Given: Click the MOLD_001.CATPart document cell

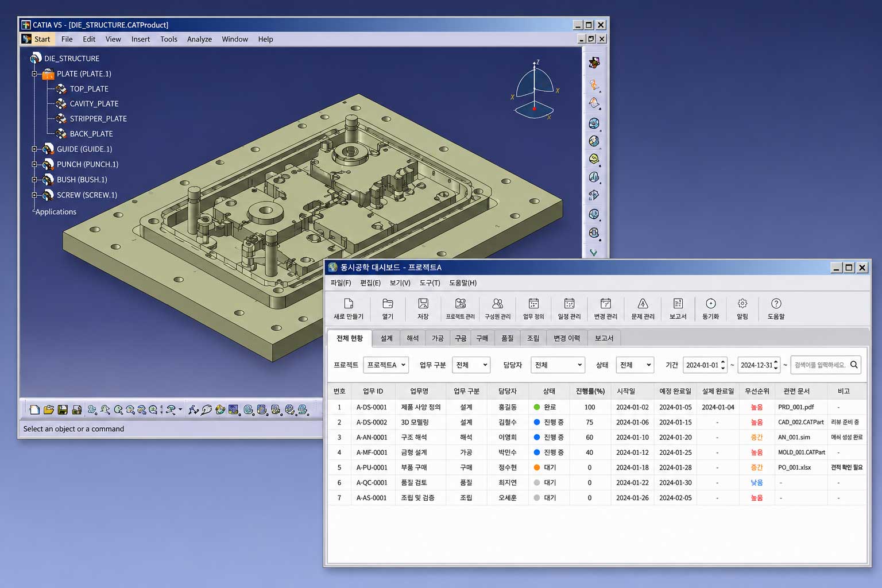Looking at the screenshot, I should 802,452.
